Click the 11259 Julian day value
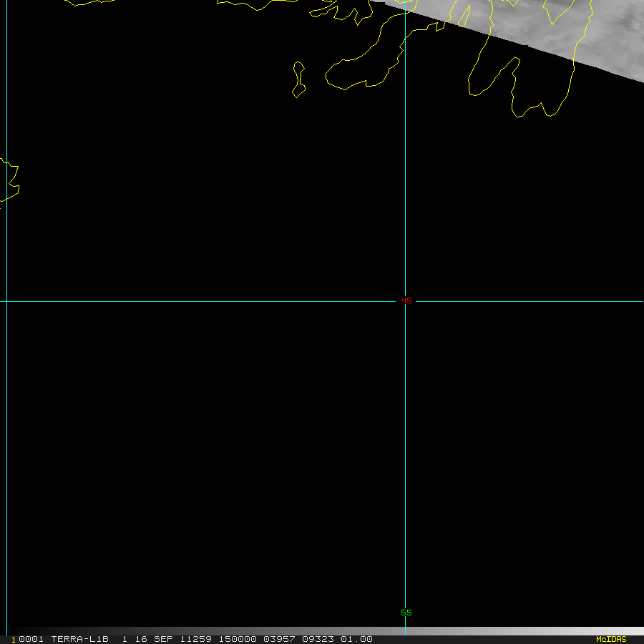The image size is (644, 644). (x=196, y=639)
